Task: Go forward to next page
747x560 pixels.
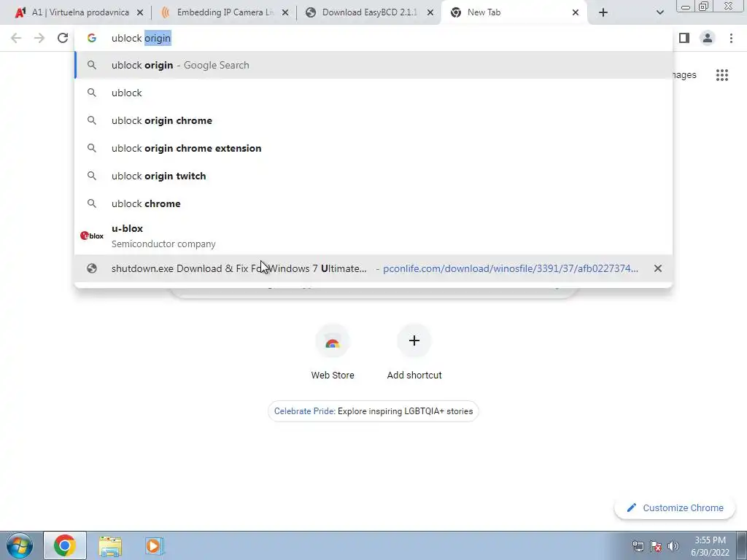Action: [39, 38]
